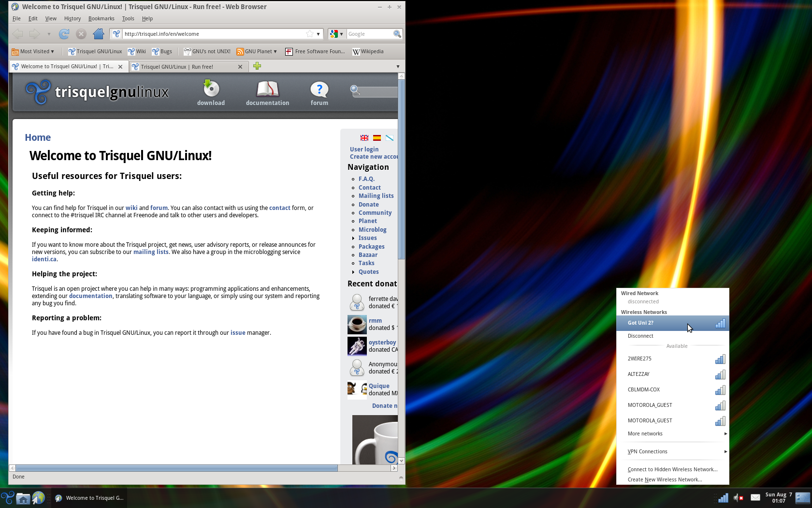Open the home folder taskbar launcher
This screenshot has width=812, height=508.
click(x=23, y=498)
